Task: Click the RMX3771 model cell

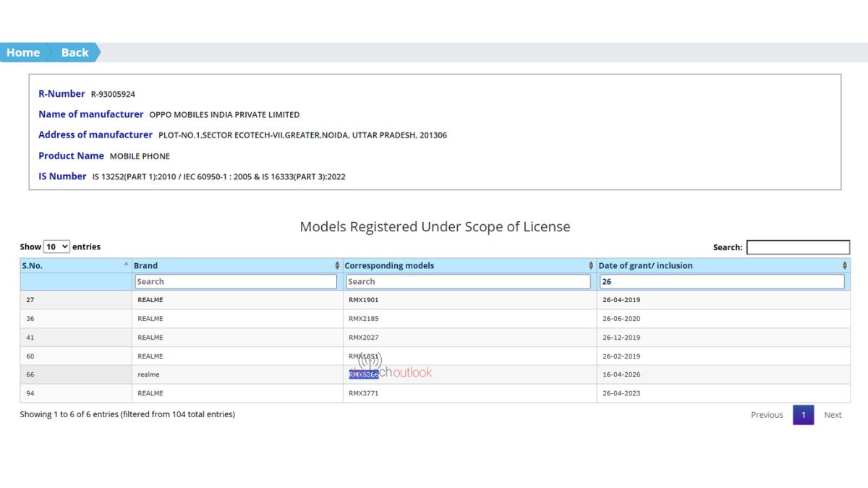Action: [x=363, y=393]
